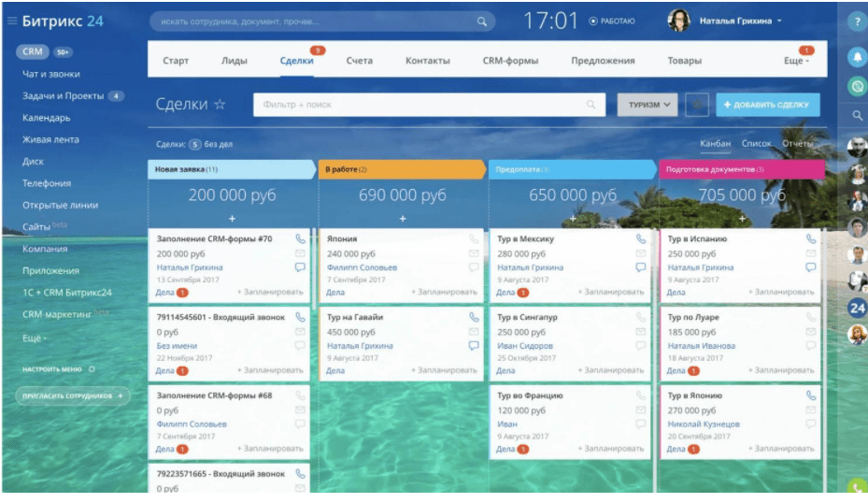Open Открытые линии in sidebar
This screenshot has height=503, width=868.
(61, 205)
